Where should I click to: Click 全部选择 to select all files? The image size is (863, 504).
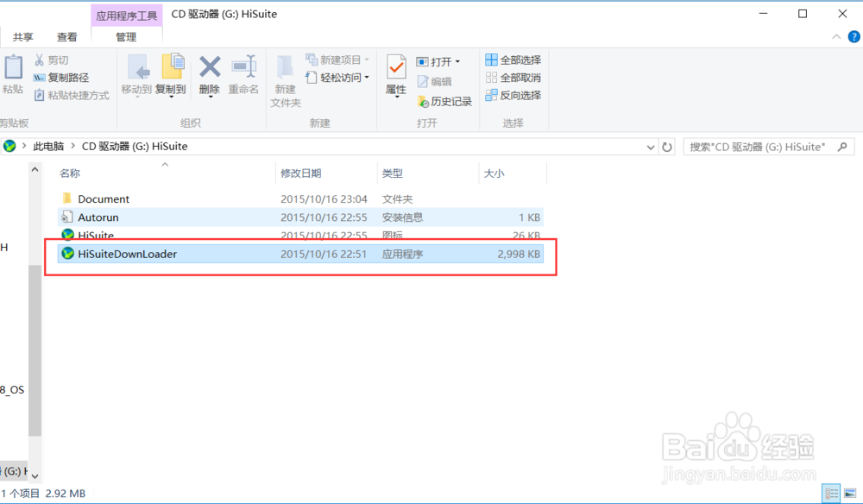pos(518,60)
